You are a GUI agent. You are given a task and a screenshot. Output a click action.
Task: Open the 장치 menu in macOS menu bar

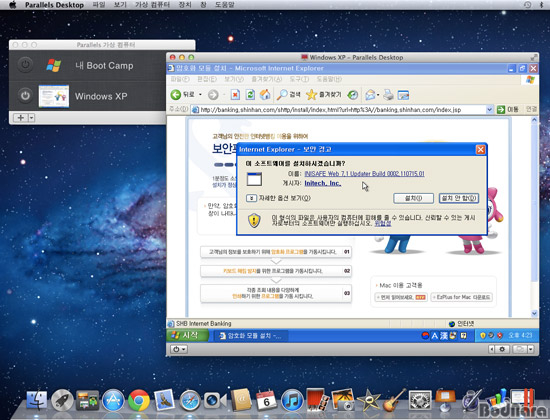(185, 5)
